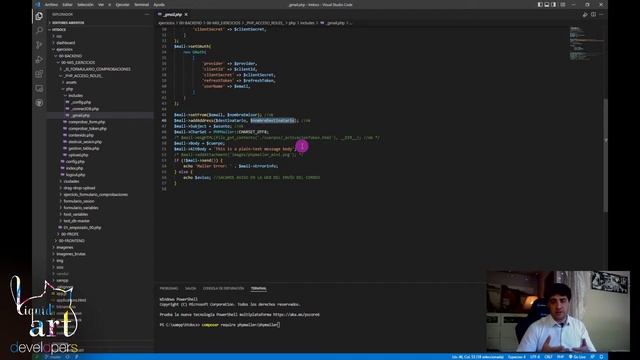Viewport: 640px width, 360px height.
Task: Open logout.php in the explorer
Action: pyautogui.click(x=100, y=175)
